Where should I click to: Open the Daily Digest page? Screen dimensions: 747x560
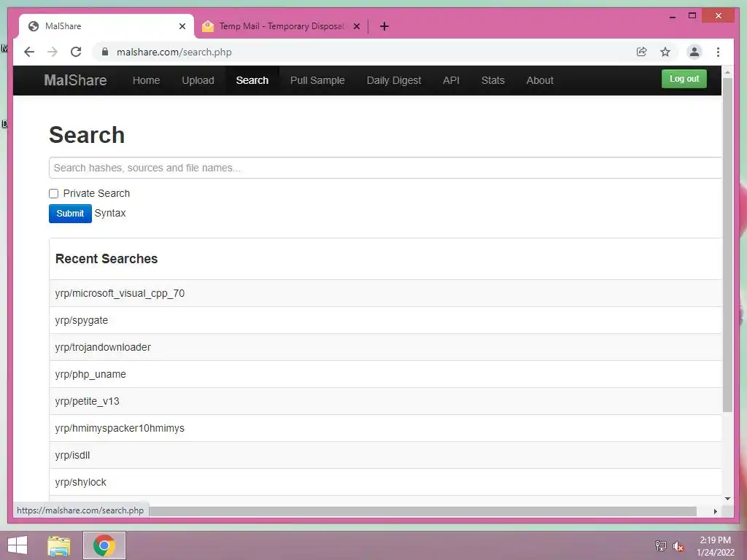tap(394, 80)
